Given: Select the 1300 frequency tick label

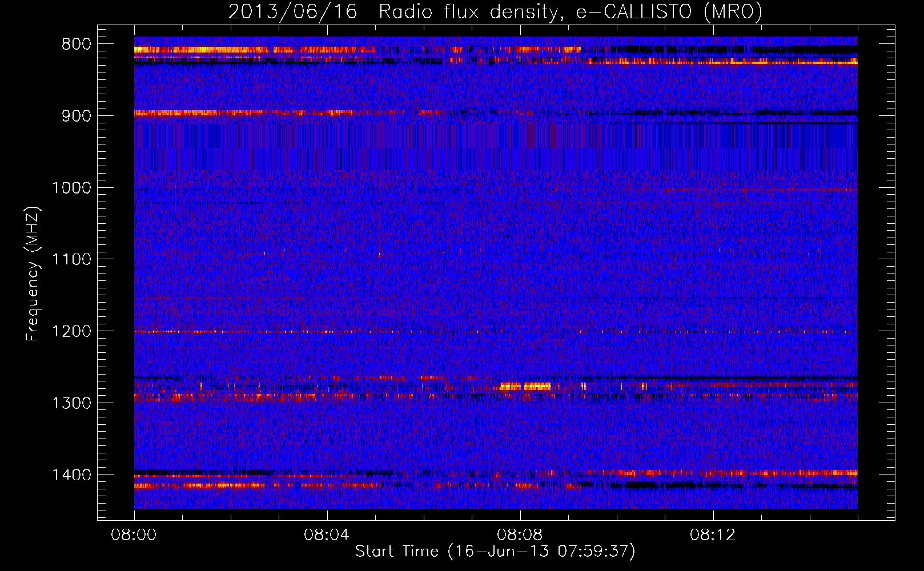Looking at the screenshot, I should pyautogui.click(x=71, y=404).
